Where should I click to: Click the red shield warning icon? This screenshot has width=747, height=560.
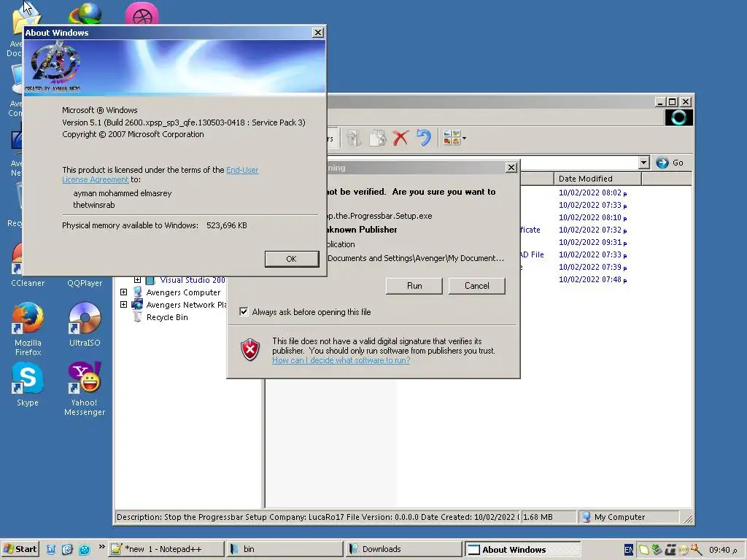pyautogui.click(x=250, y=350)
